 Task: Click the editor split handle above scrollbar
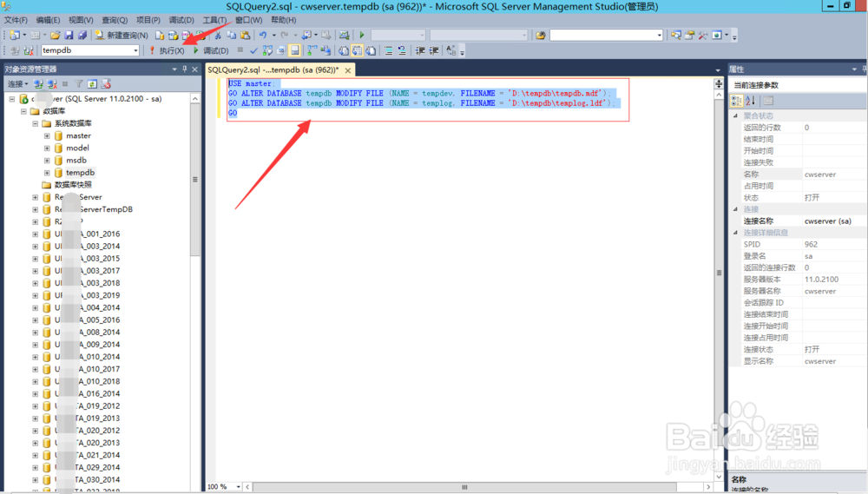(x=719, y=83)
